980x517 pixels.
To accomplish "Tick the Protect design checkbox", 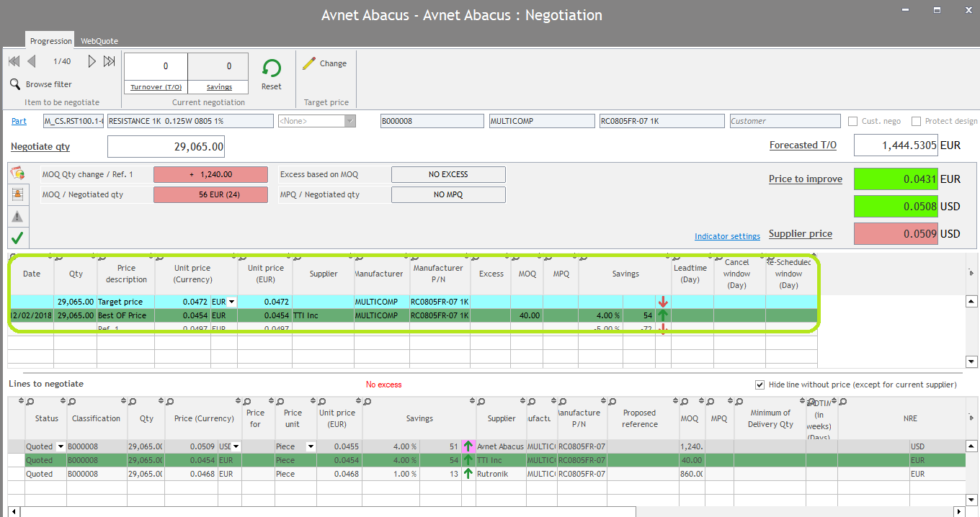I will point(917,121).
